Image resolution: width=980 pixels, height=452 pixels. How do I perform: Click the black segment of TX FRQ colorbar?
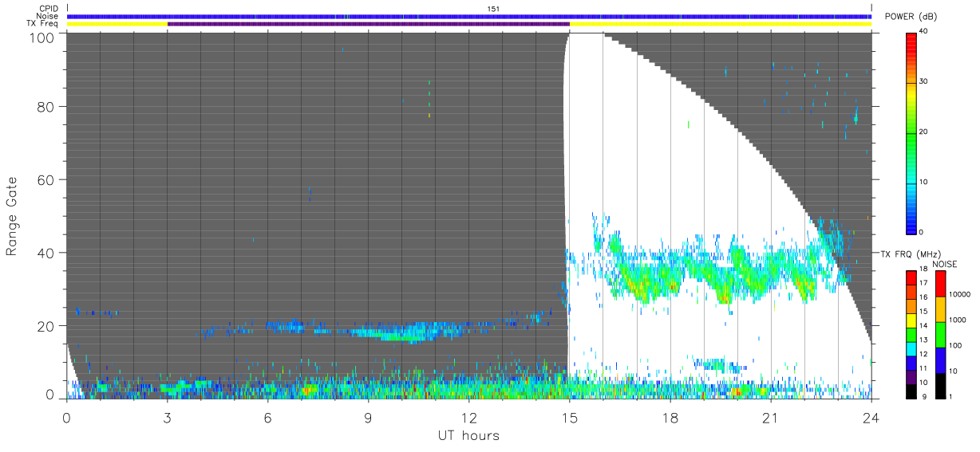911,392
